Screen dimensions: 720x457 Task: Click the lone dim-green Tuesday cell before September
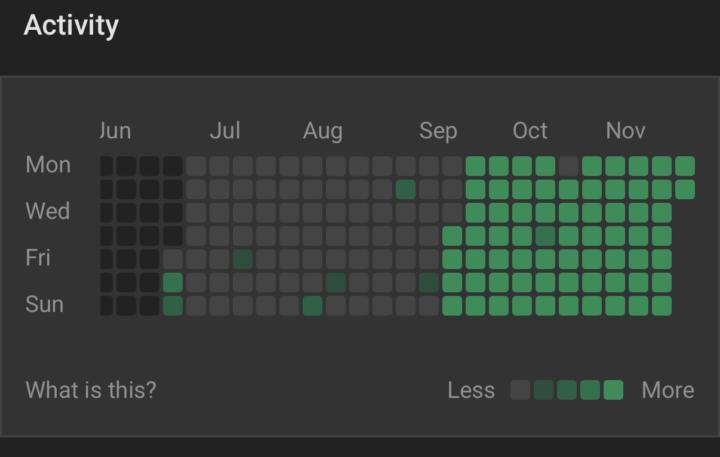pos(405,189)
